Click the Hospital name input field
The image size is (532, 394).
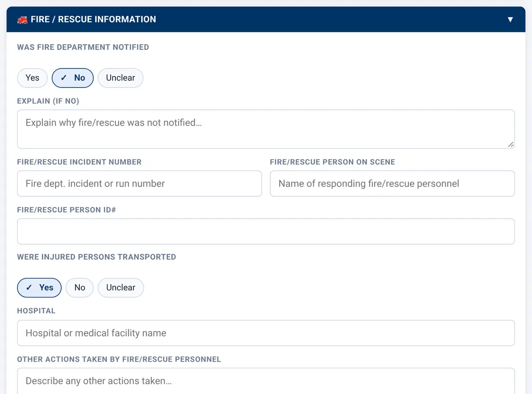[266, 333]
